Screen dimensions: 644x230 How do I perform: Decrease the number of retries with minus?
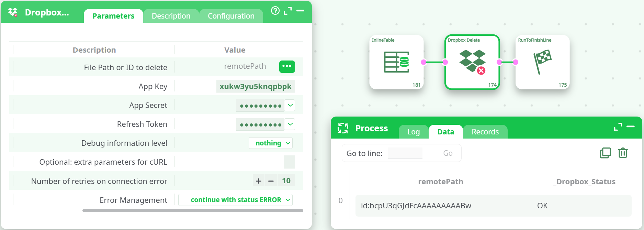[271, 181]
